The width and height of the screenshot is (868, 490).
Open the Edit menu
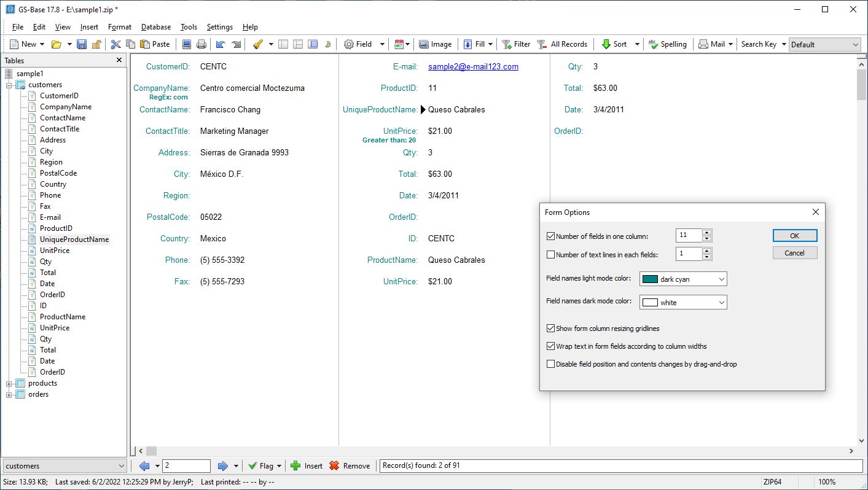[x=39, y=27]
